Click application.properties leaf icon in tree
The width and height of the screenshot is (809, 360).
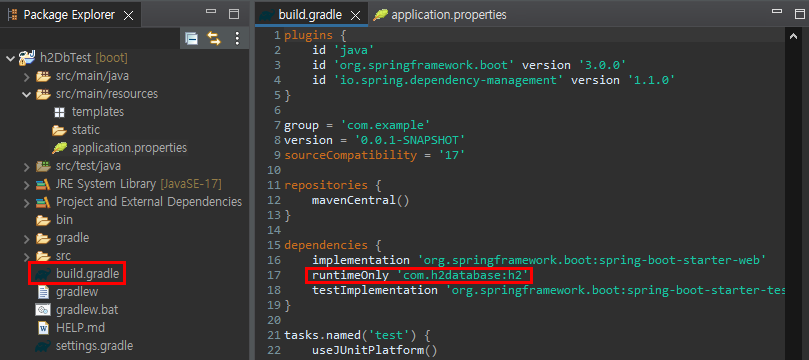point(59,148)
